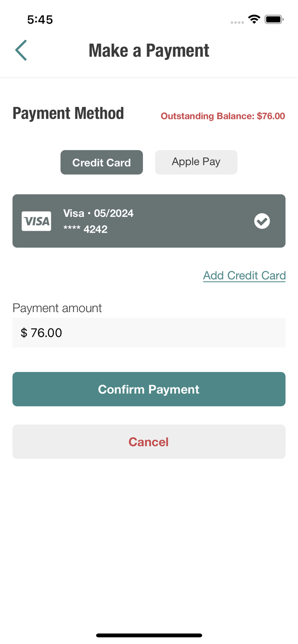The height and width of the screenshot is (644, 298).
Task: Select the Credit Card payment tab
Action: pyautogui.click(x=101, y=162)
